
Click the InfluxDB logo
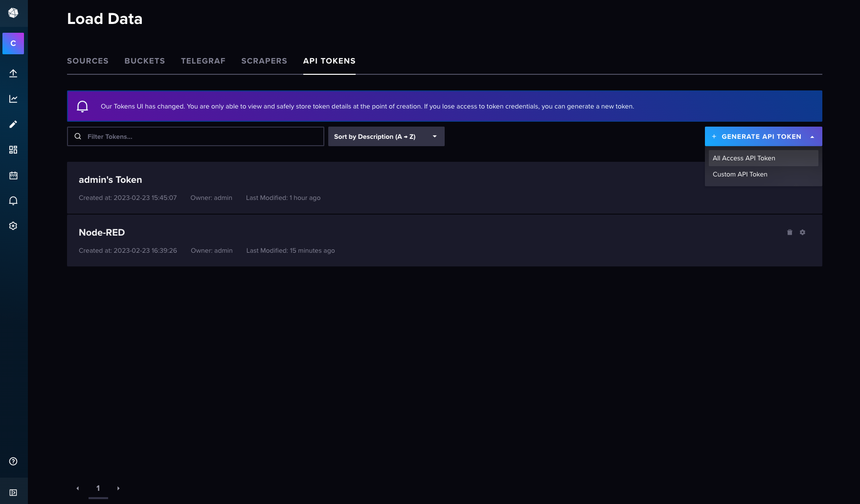13,13
